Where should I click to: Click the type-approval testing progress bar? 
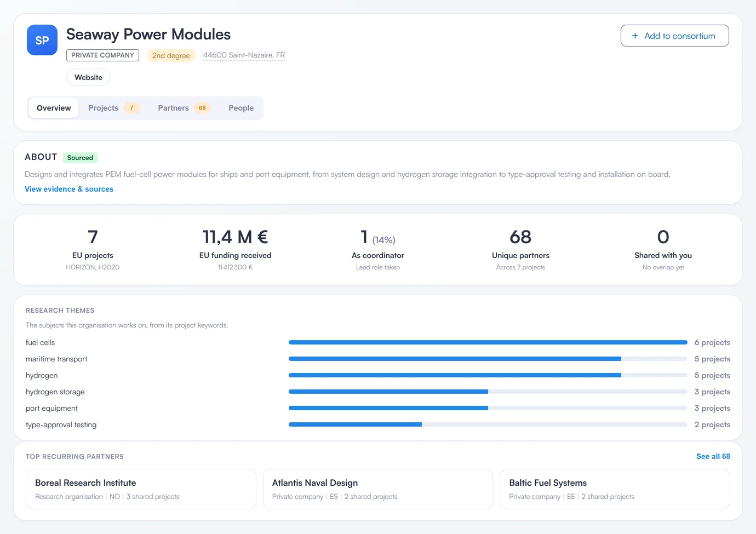tap(488, 424)
